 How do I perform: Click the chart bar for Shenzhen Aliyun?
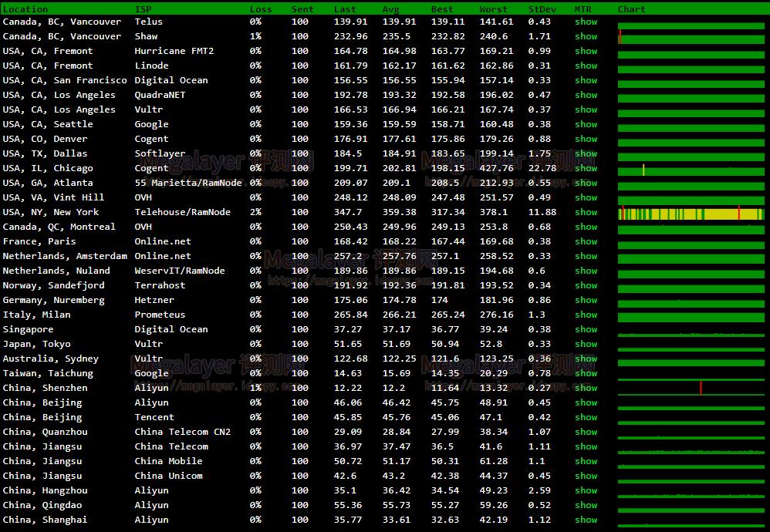pyautogui.click(x=691, y=389)
